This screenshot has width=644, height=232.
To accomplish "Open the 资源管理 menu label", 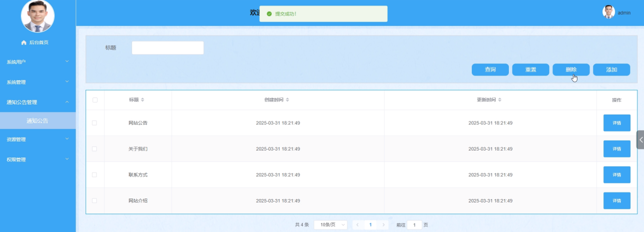I will 16,139.
